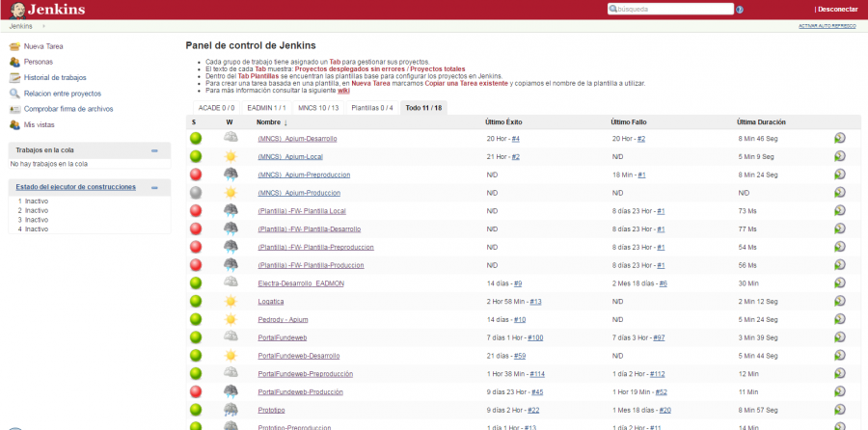
Task: Click the Relacion entre proyectos magnifier icon
Action: click(x=14, y=94)
